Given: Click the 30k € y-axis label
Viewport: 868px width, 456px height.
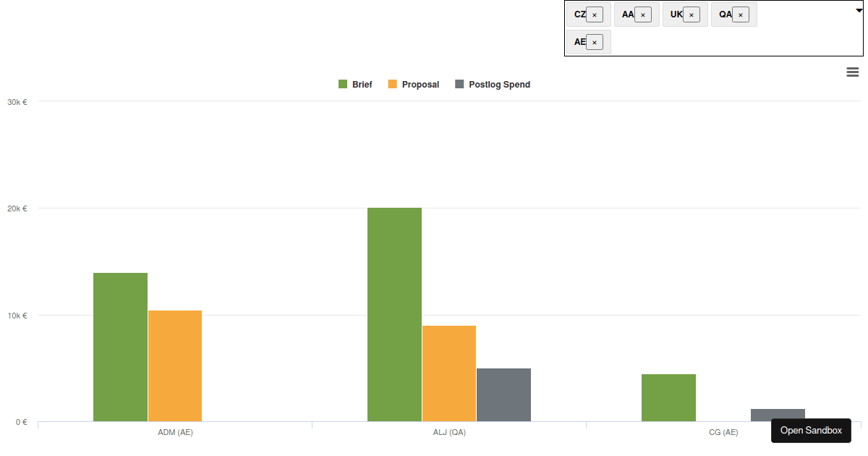Looking at the screenshot, I should click(x=17, y=102).
